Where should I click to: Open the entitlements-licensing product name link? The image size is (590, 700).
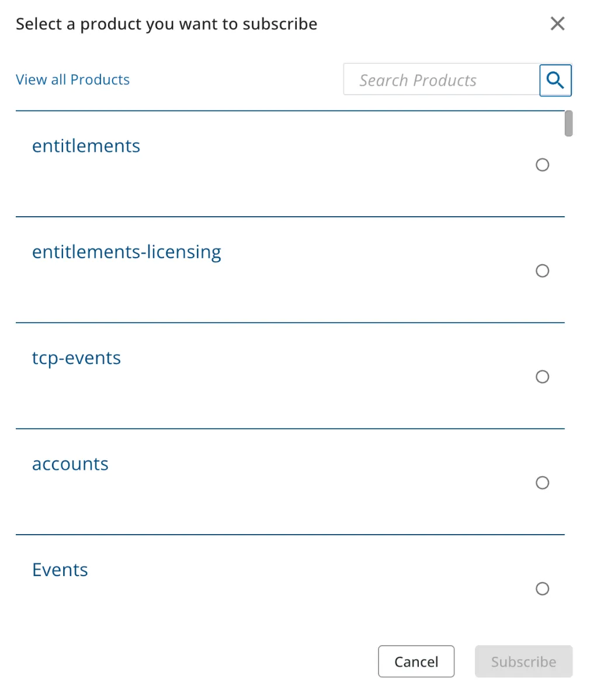tap(127, 252)
